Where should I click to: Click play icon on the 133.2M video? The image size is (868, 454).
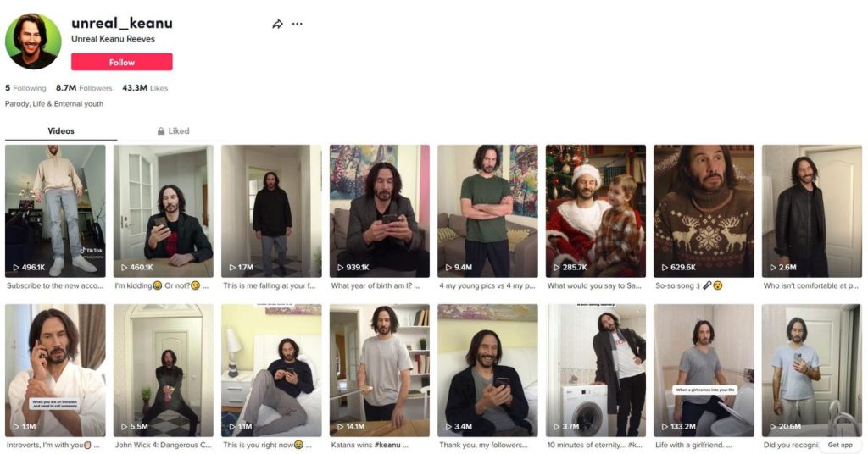665,426
